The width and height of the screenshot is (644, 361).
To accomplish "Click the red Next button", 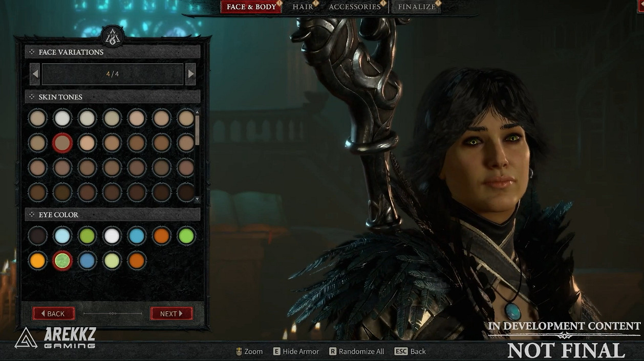I will [171, 313].
